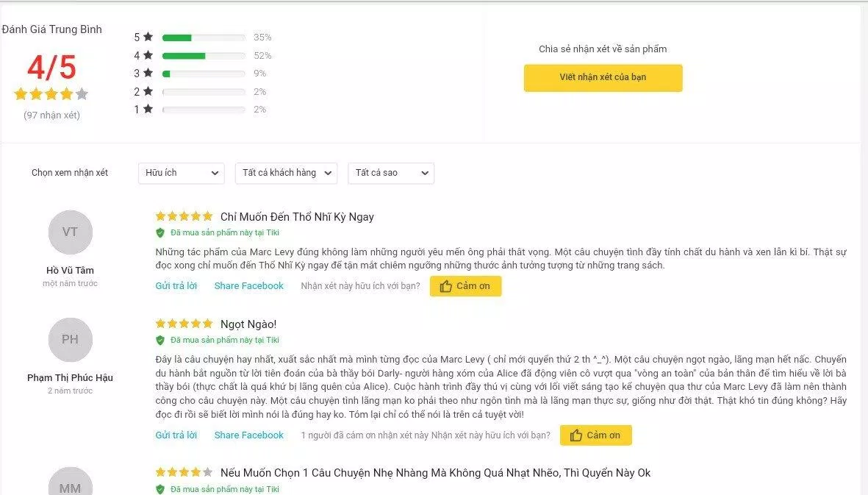The width and height of the screenshot is (868, 495).
Task: Click the 5-star rating progress bar
Action: 204,38
